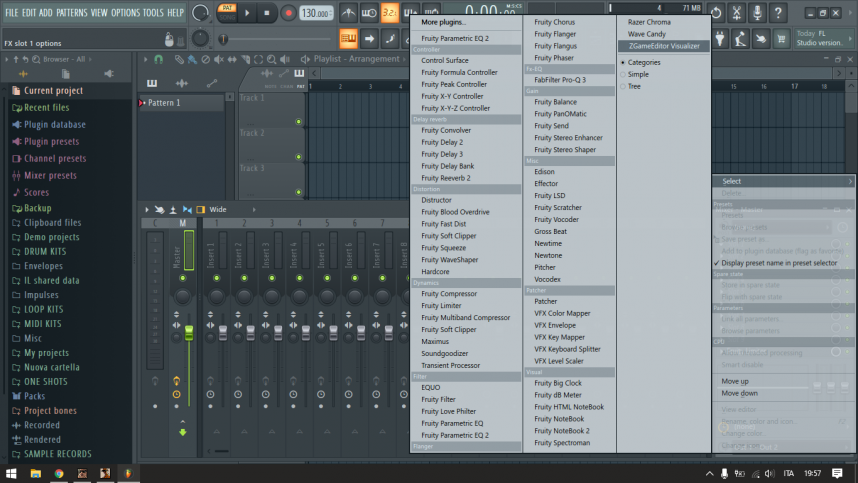Click the Master volume fader handle
Screen dimensions: 858x483
click(189, 332)
